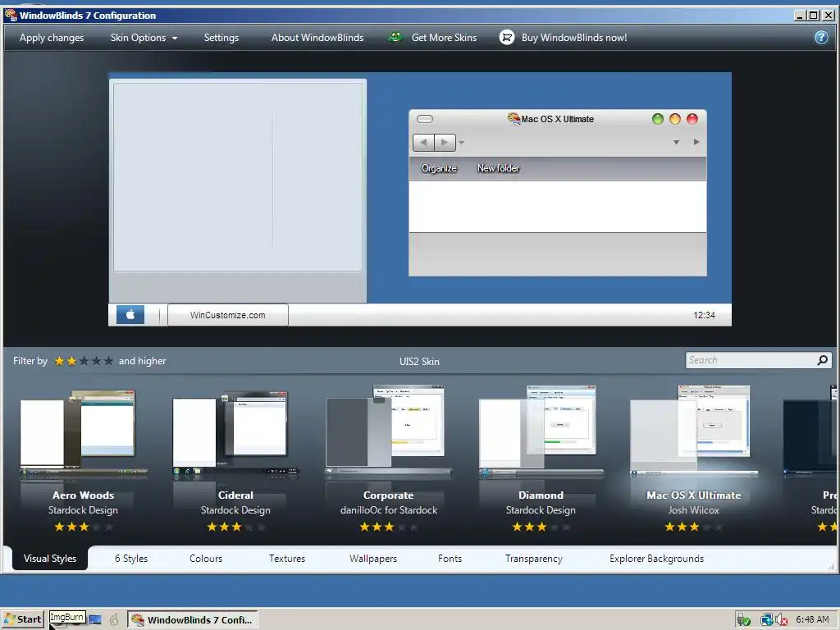Viewport: 840px width, 630px height.
Task: Click the UIS2 Skin label
Action: (419, 362)
